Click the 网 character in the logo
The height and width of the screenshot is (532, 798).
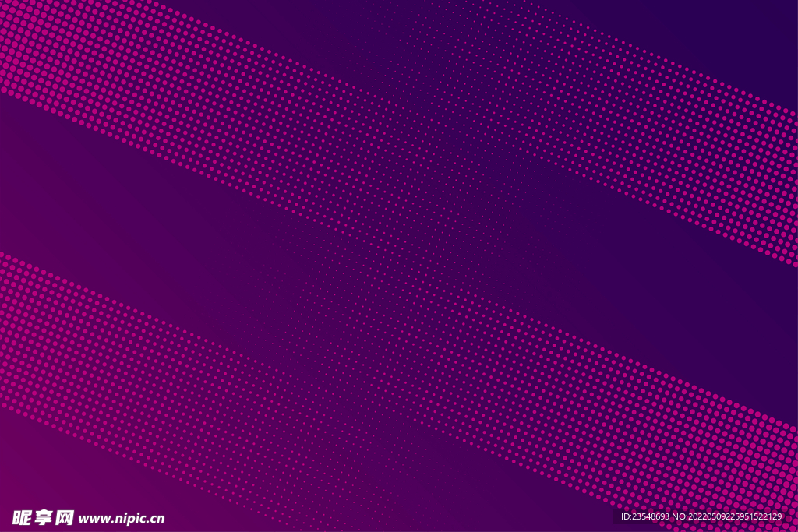pyautogui.click(x=65, y=517)
